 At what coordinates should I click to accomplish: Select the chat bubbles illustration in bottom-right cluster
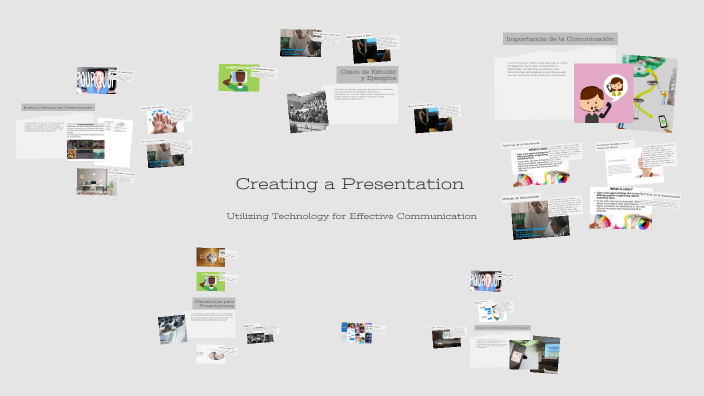[x=492, y=312]
